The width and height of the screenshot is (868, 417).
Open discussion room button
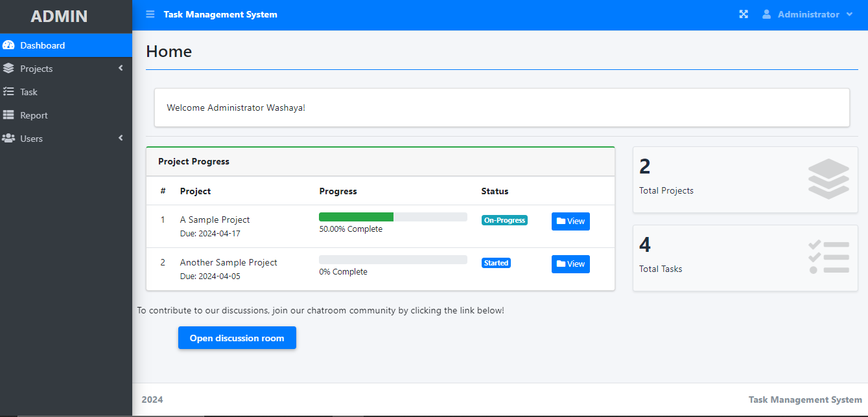click(237, 338)
